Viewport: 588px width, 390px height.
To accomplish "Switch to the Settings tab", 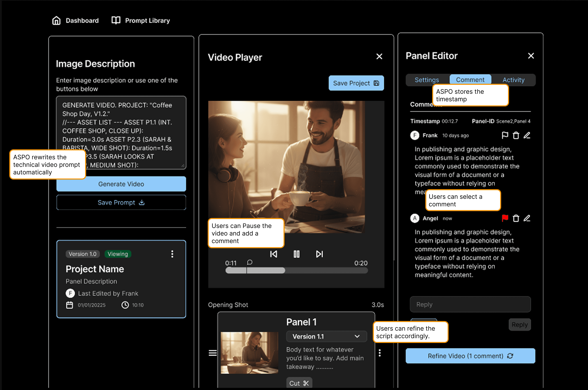I will click(427, 80).
